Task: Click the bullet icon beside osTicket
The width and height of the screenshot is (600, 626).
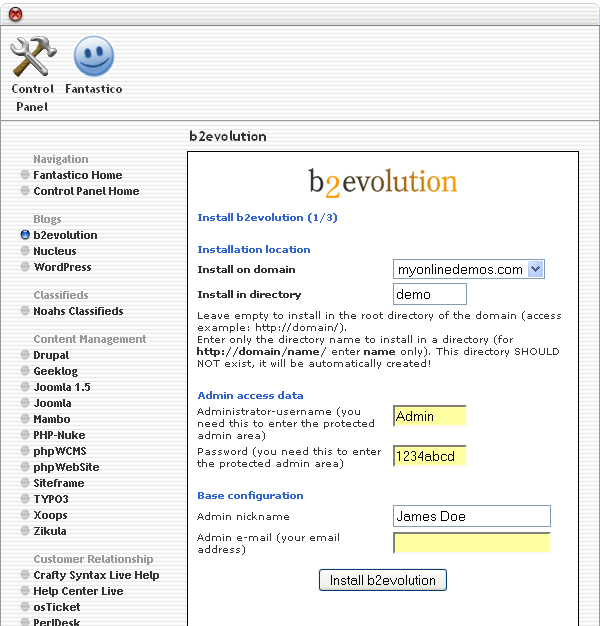Action: [25, 607]
